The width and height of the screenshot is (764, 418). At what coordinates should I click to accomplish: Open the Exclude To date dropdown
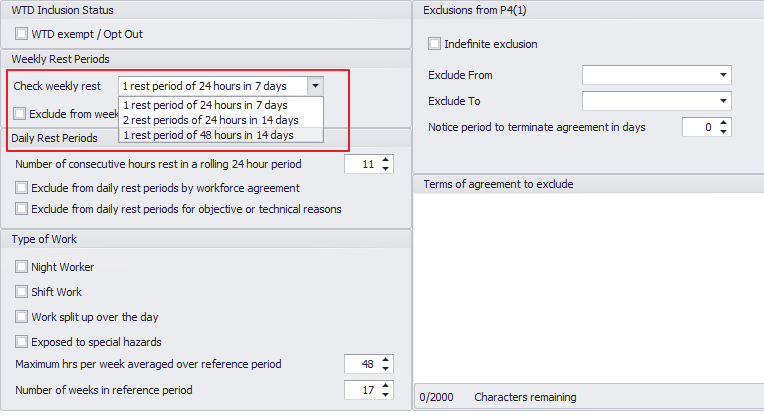pos(722,101)
